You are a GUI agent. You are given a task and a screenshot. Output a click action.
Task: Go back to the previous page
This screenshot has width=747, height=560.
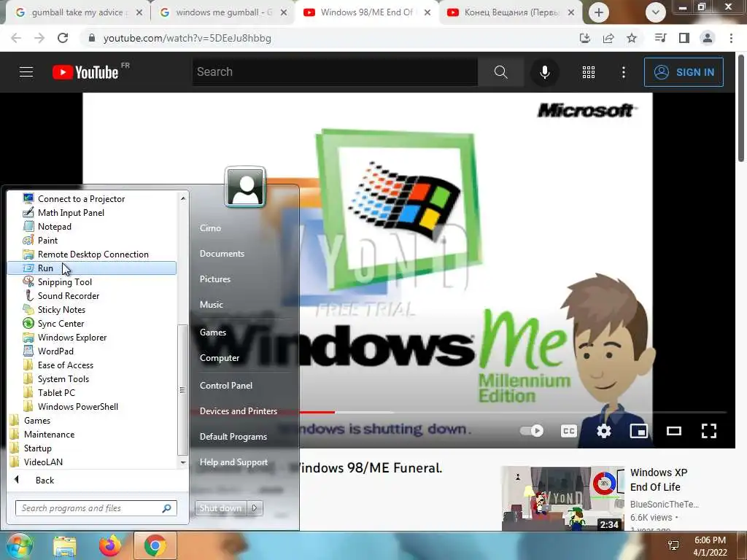[16, 38]
